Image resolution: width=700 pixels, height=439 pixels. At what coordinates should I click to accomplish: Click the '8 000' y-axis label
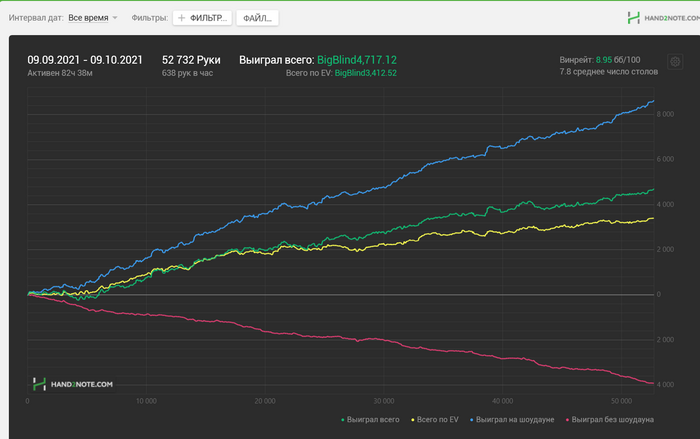click(x=665, y=114)
